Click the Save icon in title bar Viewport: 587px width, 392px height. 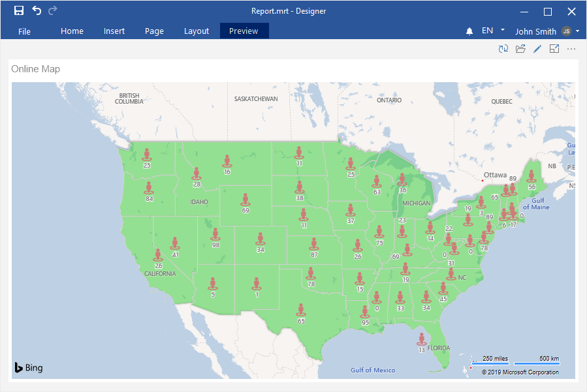(x=19, y=10)
